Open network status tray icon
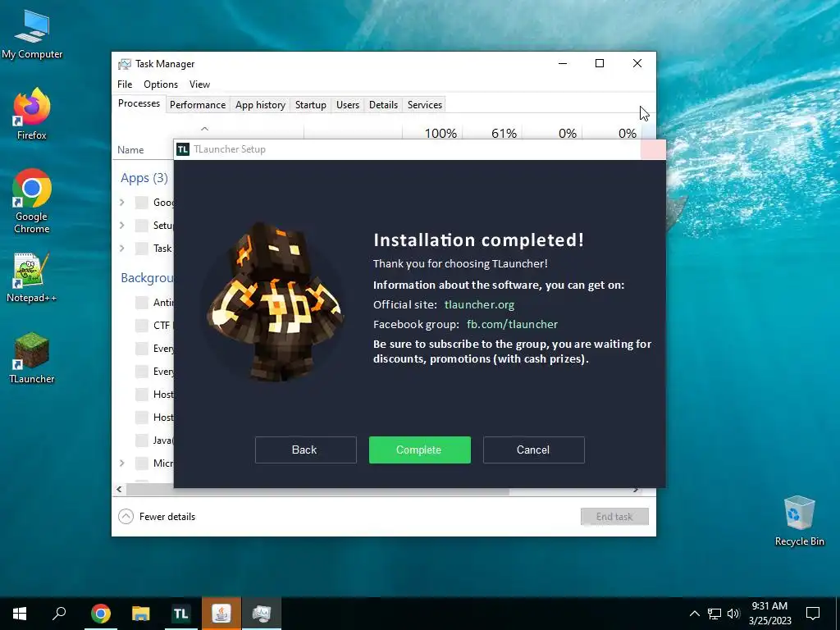The image size is (840, 630). tap(714, 614)
